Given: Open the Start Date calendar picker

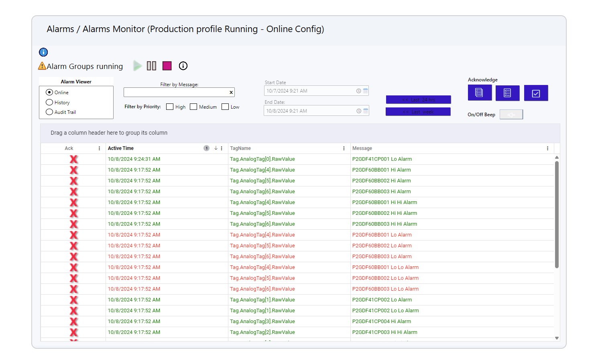Looking at the screenshot, I should point(366,91).
